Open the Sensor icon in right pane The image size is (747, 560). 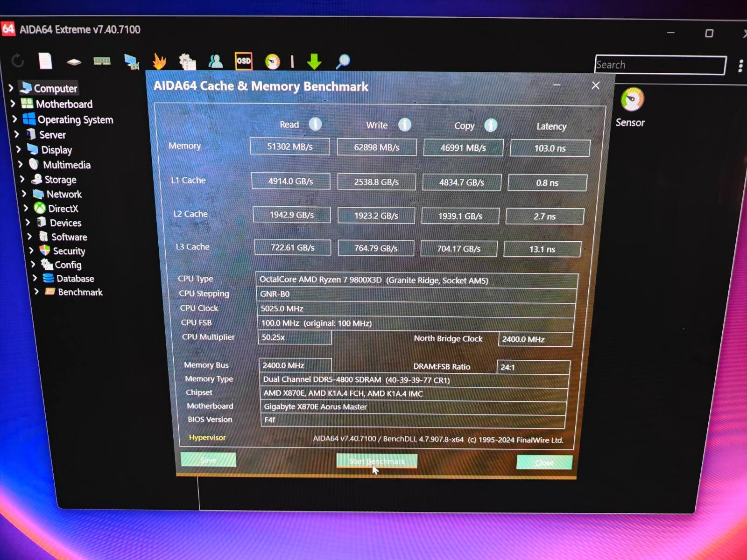632,99
